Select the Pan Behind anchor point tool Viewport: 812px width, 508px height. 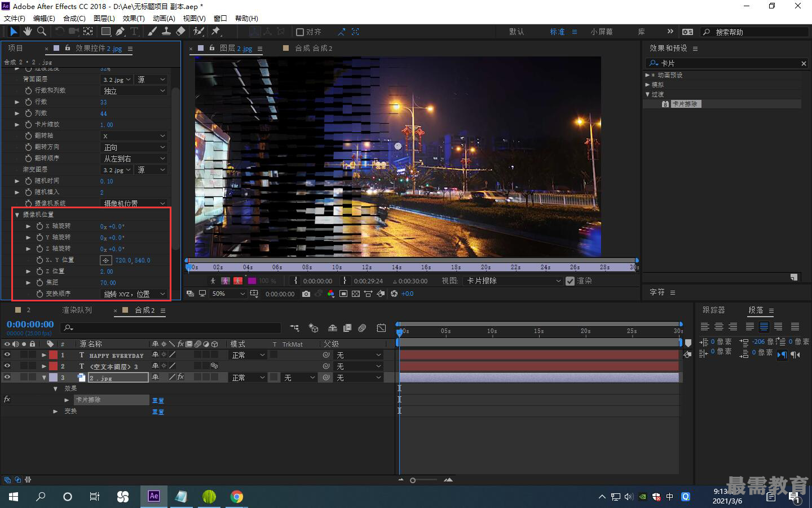pyautogui.click(x=88, y=32)
